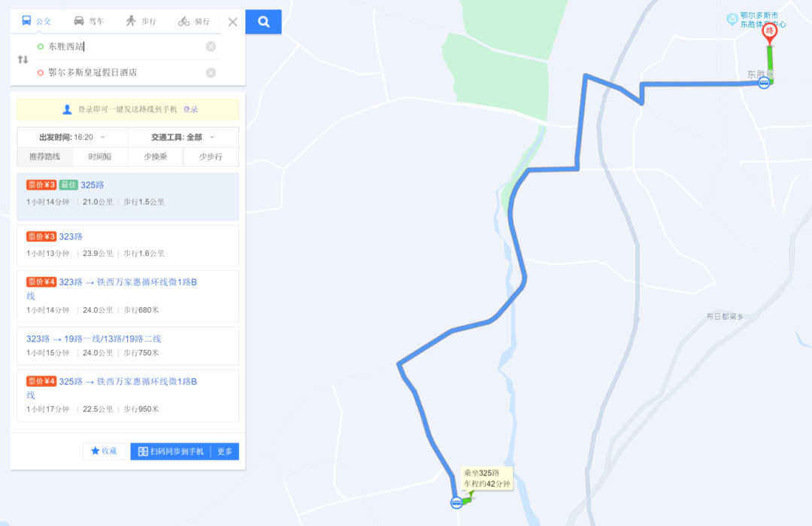
Task: Click the 登录 login link
Action: click(190, 109)
